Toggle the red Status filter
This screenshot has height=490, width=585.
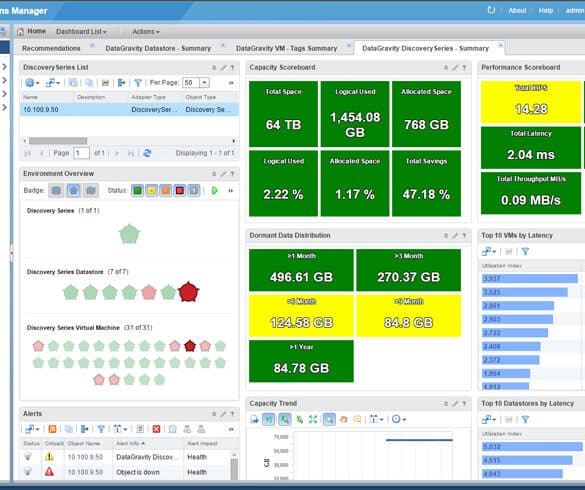[x=180, y=191]
